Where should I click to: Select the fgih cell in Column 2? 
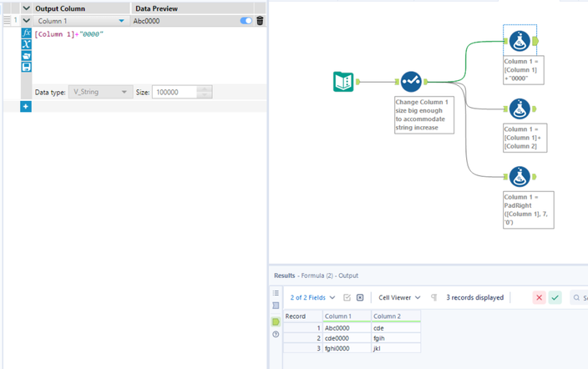click(x=396, y=338)
